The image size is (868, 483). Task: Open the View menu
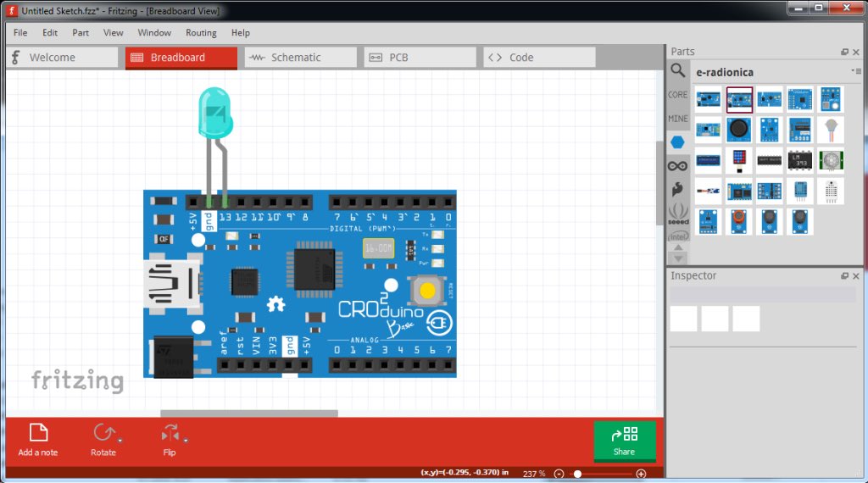pos(113,33)
